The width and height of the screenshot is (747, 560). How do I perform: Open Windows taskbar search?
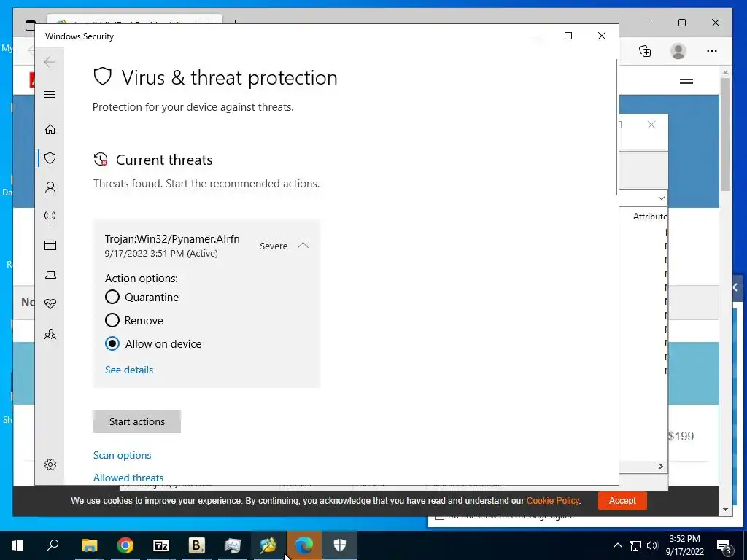click(x=53, y=545)
